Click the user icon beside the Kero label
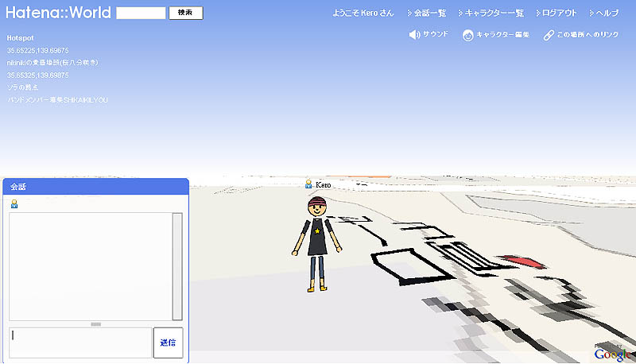Viewport: 636px width, 364px height. (x=308, y=184)
